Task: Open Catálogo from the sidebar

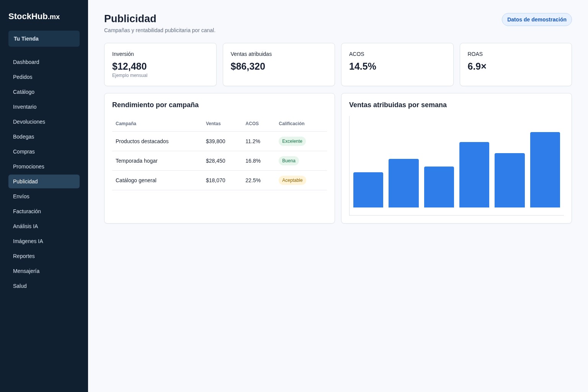Action: coord(44,92)
